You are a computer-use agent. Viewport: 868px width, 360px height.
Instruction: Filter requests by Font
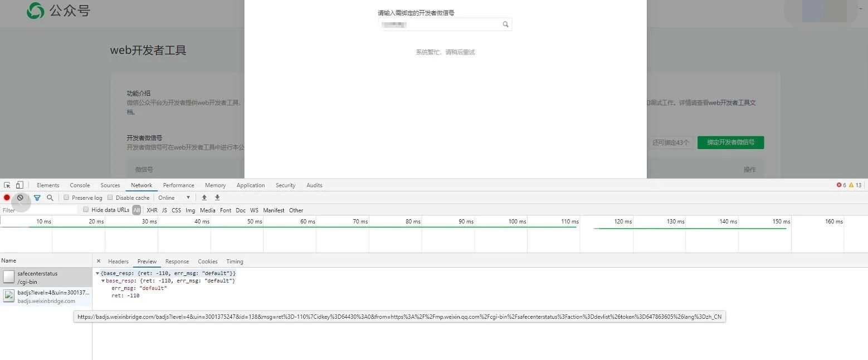[x=226, y=210]
